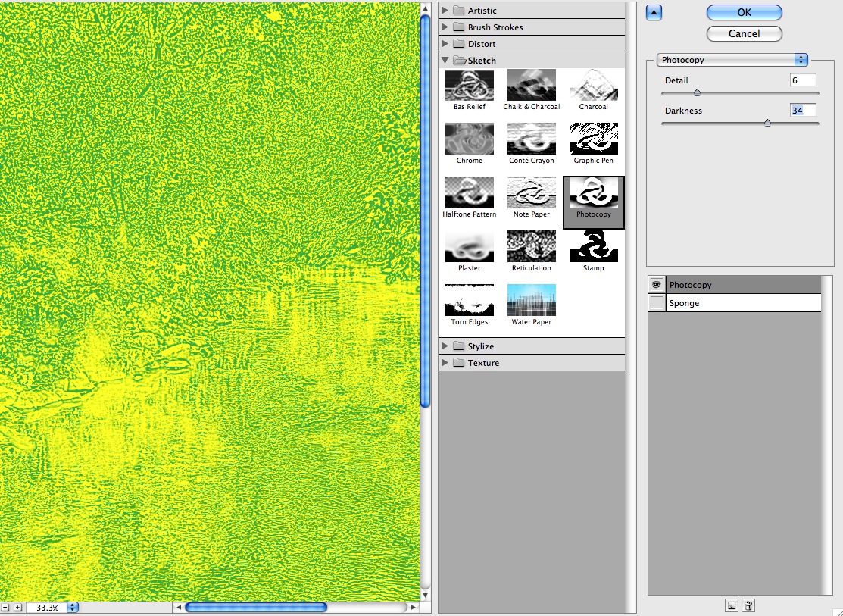Click the Detail value input field

(x=803, y=80)
